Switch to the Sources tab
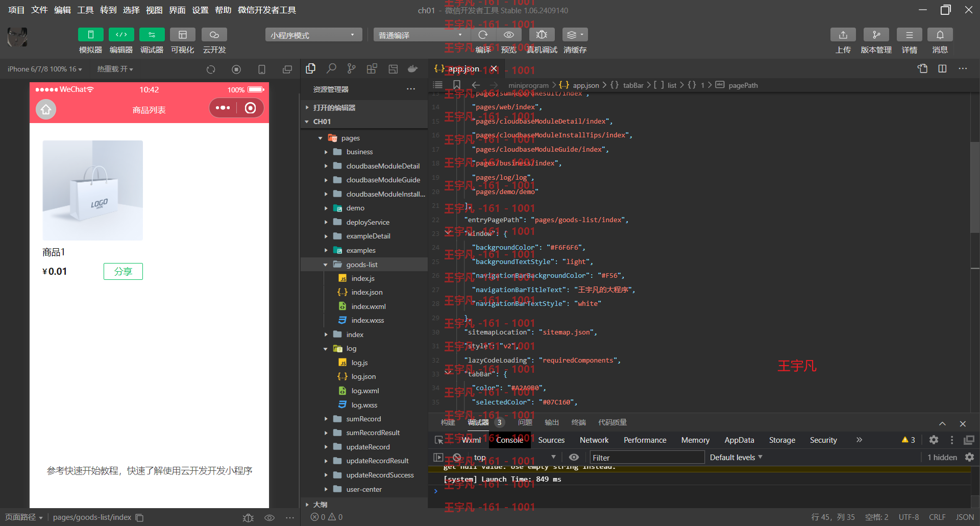Viewport: 980px width, 526px height. coord(551,440)
